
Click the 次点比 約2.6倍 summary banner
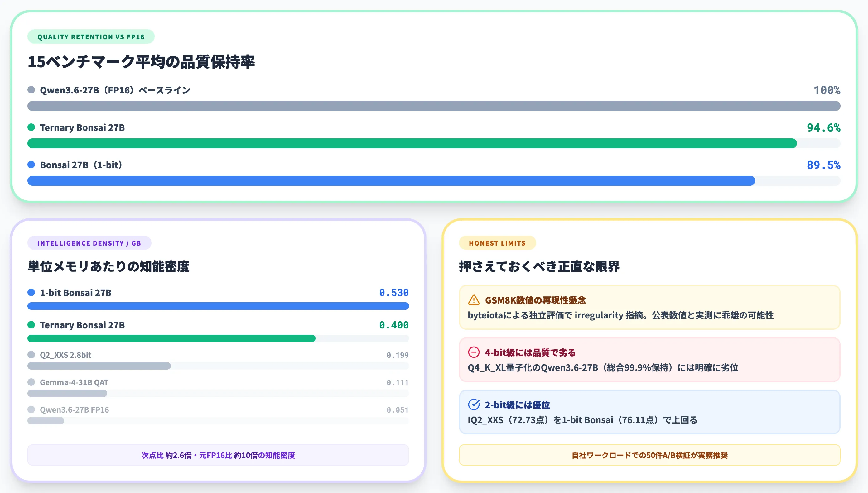(x=218, y=455)
